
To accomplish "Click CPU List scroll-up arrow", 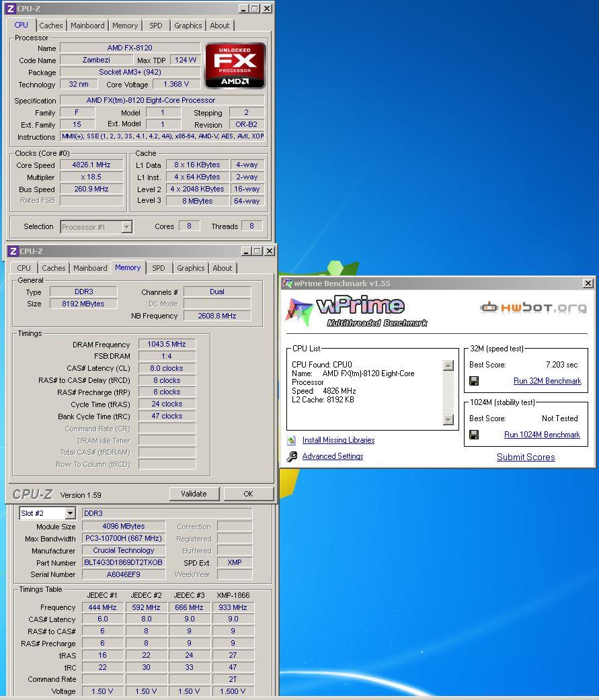I will (448, 365).
